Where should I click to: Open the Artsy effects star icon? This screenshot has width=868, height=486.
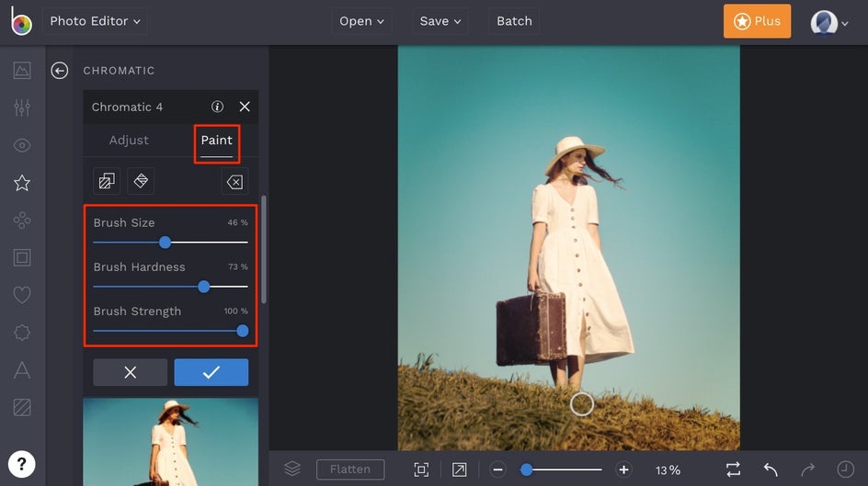click(22, 183)
